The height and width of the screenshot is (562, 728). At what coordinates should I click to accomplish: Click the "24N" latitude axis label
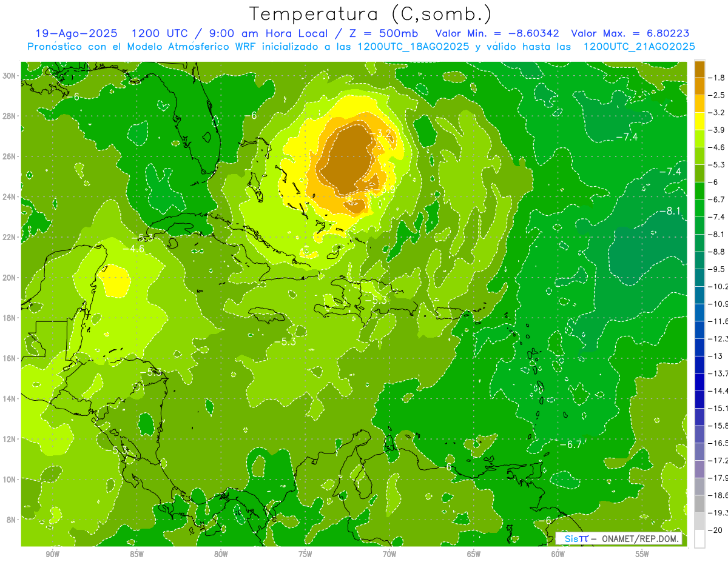pos(10,197)
